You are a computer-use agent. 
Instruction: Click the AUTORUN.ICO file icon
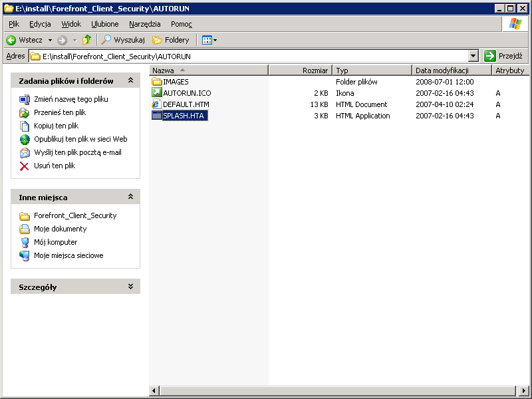(x=157, y=92)
